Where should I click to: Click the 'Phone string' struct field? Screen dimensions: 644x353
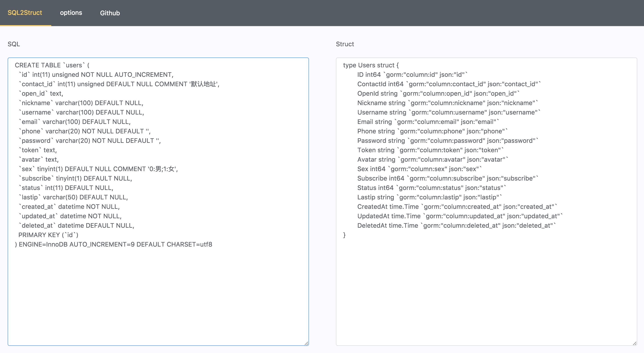[433, 131]
